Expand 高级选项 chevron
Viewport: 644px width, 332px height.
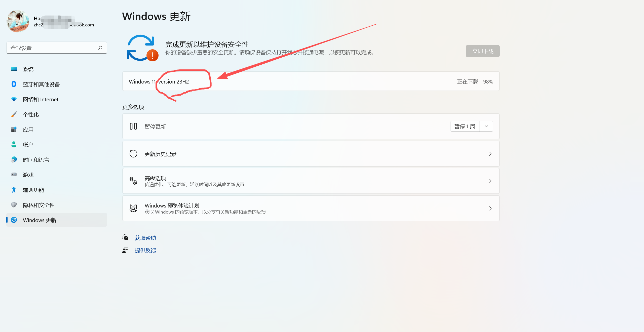coord(490,181)
